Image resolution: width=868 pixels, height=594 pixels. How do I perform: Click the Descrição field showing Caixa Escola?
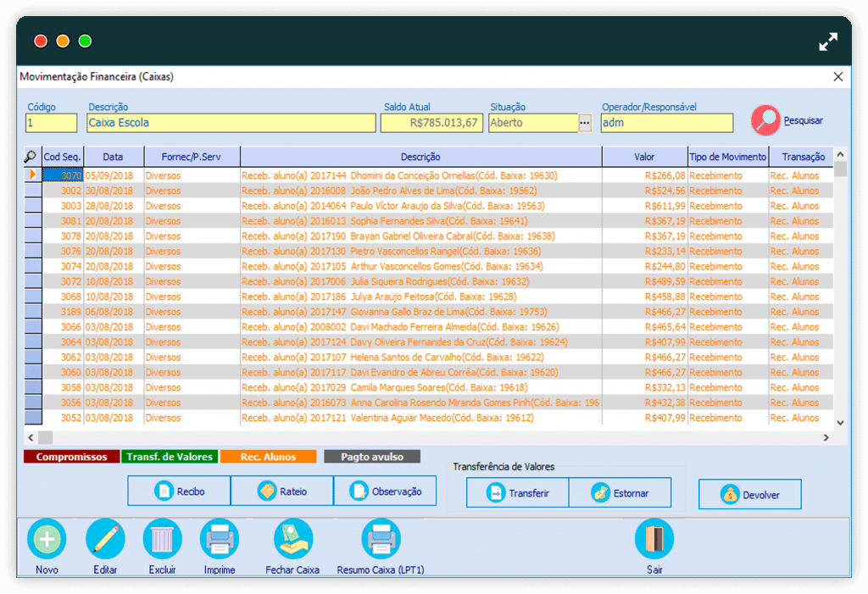[231, 123]
